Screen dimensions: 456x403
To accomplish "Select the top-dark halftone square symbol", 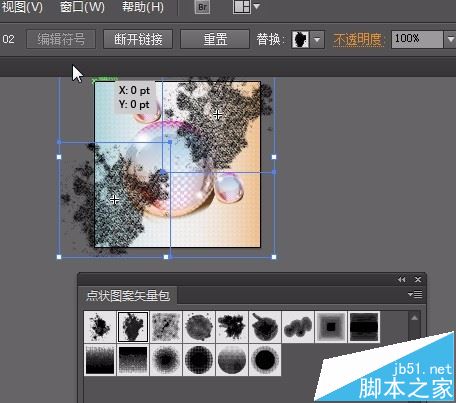I will (x=133, y=360).
